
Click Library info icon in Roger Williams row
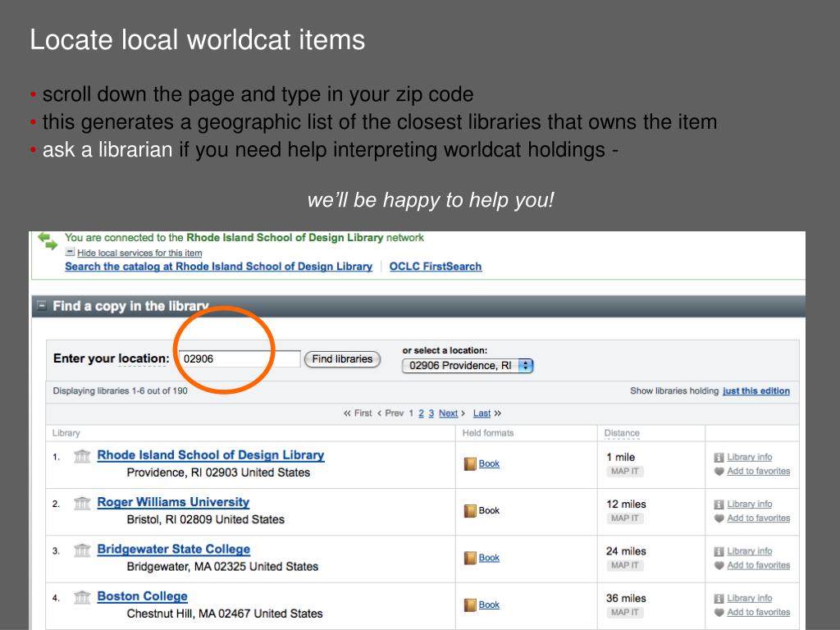point(719,504)
